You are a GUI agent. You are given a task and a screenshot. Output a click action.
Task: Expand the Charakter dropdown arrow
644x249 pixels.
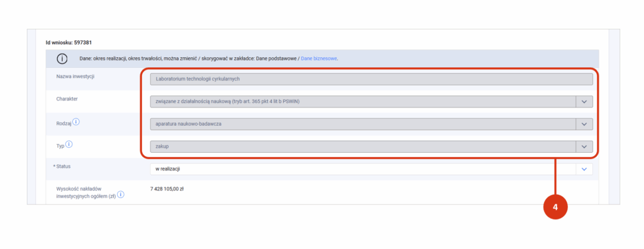click(x=584, y=102)
